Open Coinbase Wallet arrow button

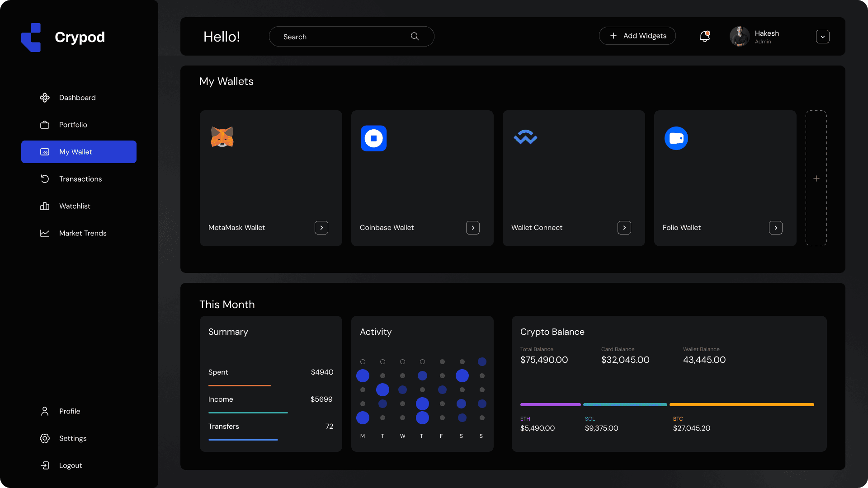pyautogui.click(x=473, y=228)
